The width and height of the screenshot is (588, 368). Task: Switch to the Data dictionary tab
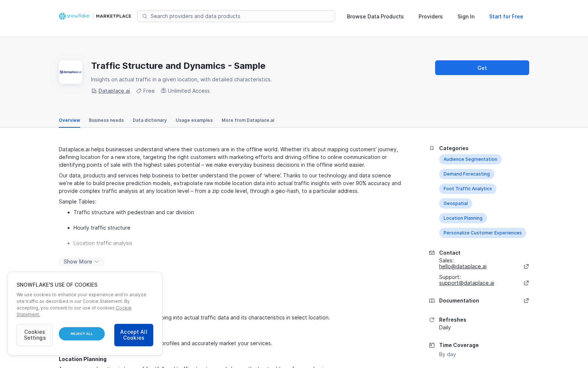(x=150, y=120)
